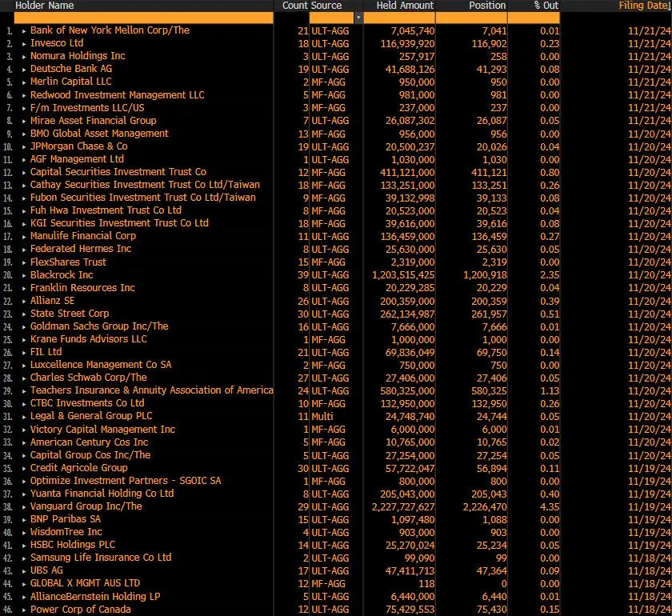This screenshot has width=672, height=616.
Task: Click the Source column header
Action: (326, 6)
